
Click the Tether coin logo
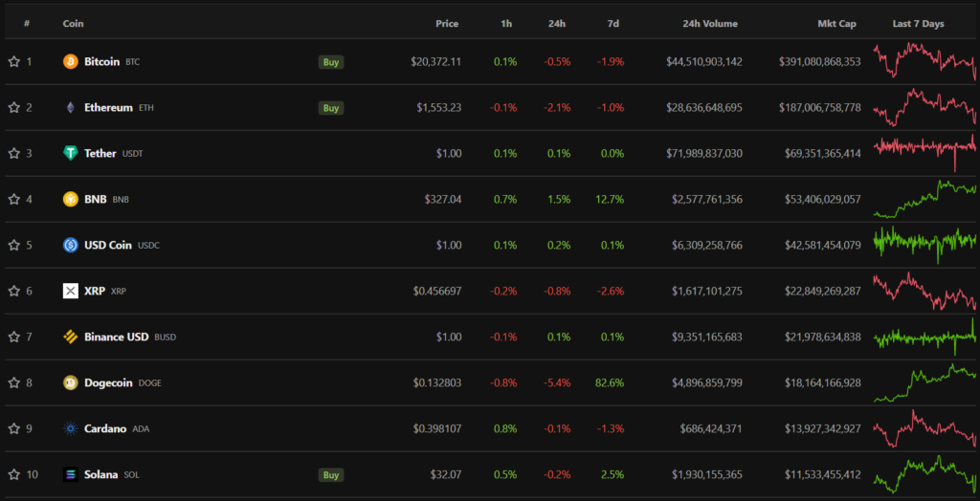(x=70, y=153)
